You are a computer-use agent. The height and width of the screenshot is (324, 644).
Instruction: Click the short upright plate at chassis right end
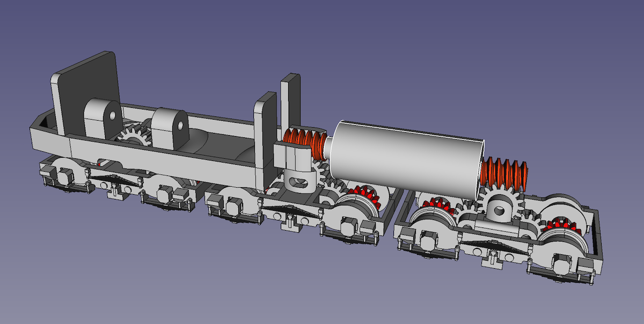266,115
